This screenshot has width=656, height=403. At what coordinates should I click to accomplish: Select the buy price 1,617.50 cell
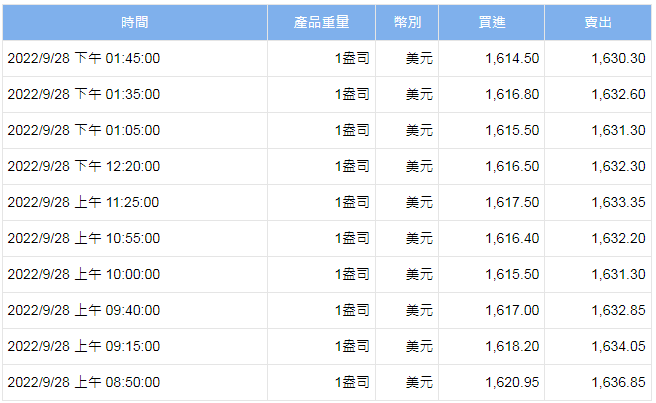[x=512, y=202]
